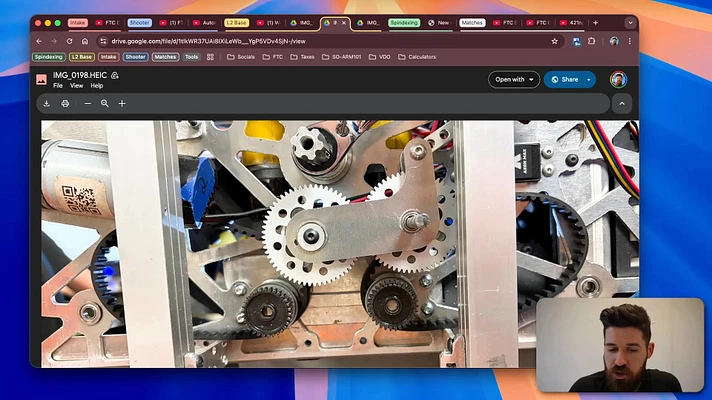Open Tools saved group in bookmarks bar
This screenshot has width=712, height=400.
point(192,57)
